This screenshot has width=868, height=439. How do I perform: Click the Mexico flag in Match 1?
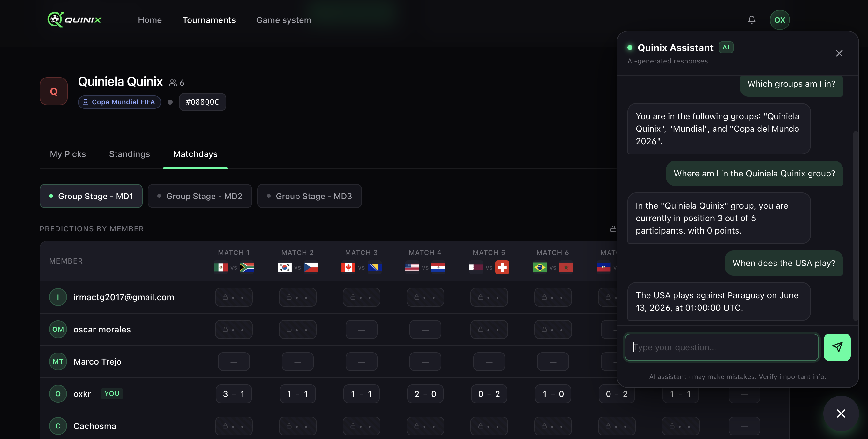click(221, 267)
